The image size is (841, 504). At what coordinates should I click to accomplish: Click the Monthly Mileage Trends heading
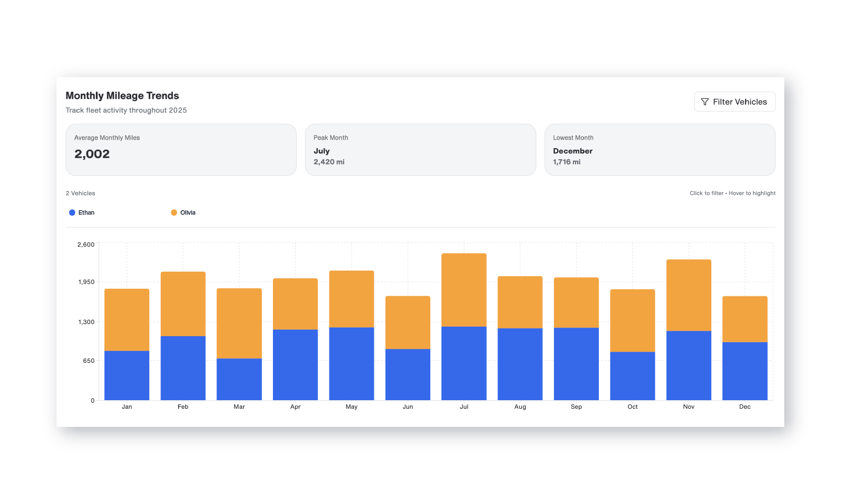pos(122,95)
